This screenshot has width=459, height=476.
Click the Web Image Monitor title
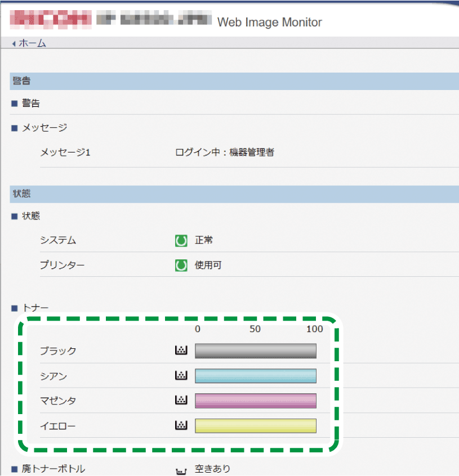269,23
